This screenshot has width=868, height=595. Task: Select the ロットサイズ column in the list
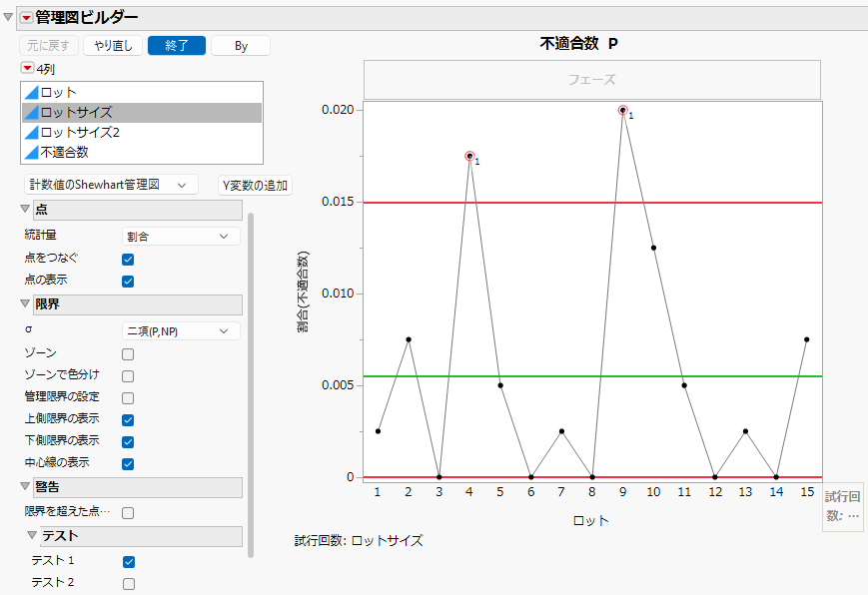tap(142, 113)
